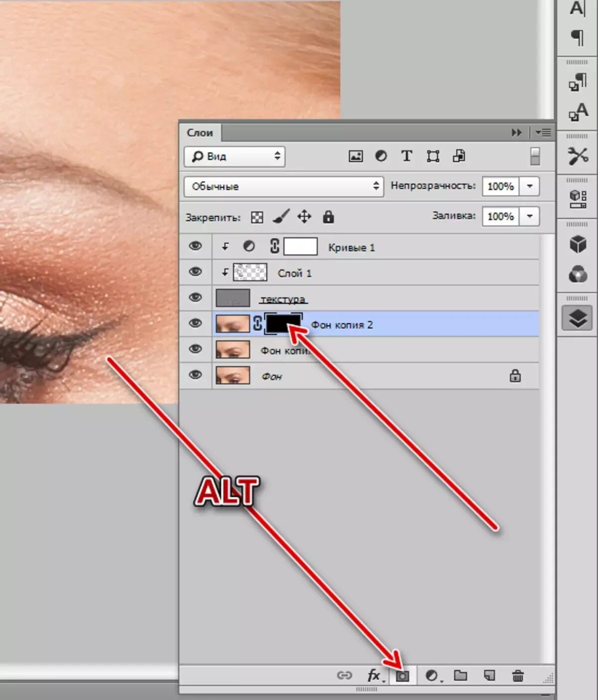Open the Paragraph panel pilcrow icon
598x700 pixels.
pyautogui.click(x=578, y=38)
